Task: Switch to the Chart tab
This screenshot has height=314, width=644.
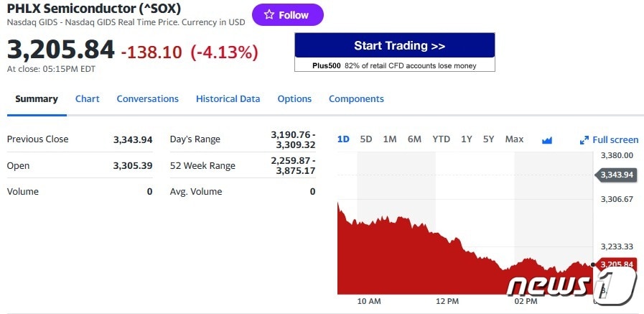Action: pyautogui.click(x=88, y=99)
